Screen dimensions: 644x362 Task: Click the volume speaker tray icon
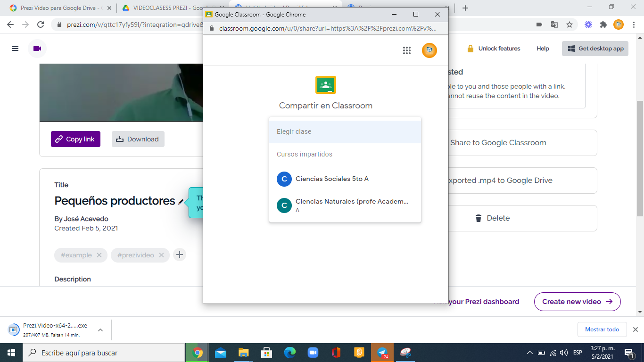564,353
